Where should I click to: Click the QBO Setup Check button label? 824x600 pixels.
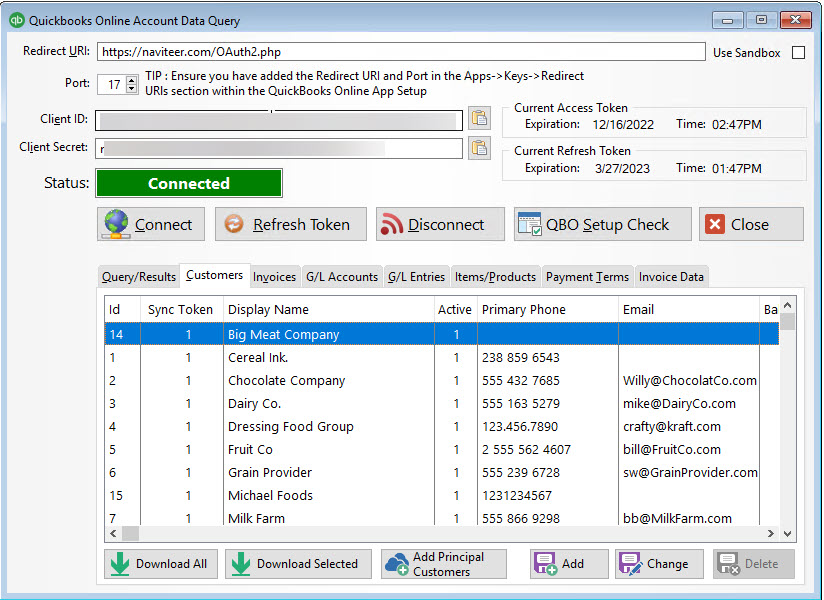(607, 224)
